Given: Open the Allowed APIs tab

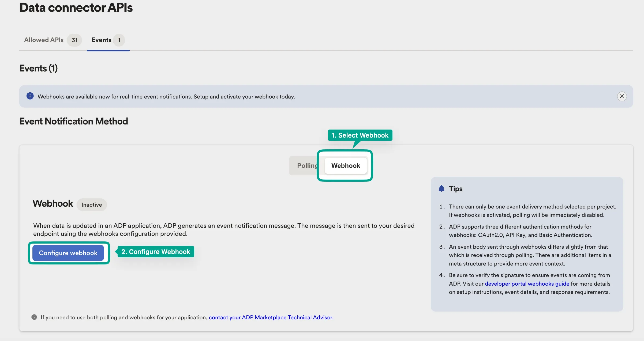Looking at the screenshot, I should (44, 40).
